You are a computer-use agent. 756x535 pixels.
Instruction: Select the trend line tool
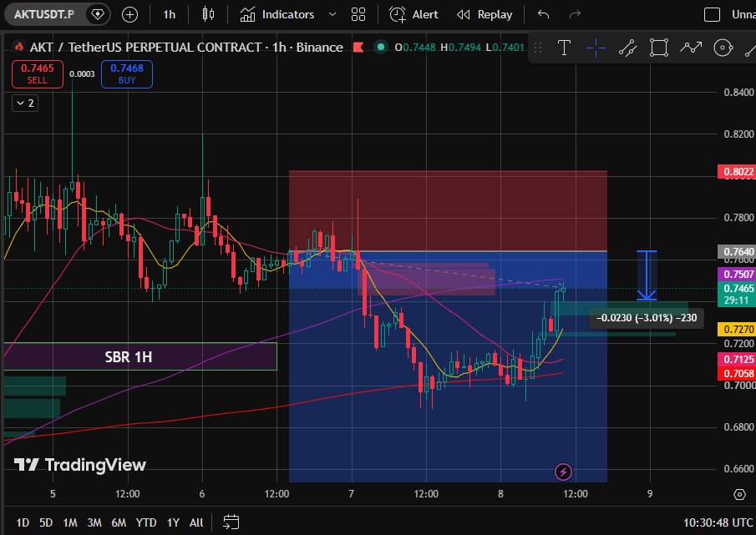click(x=627, y=48)
